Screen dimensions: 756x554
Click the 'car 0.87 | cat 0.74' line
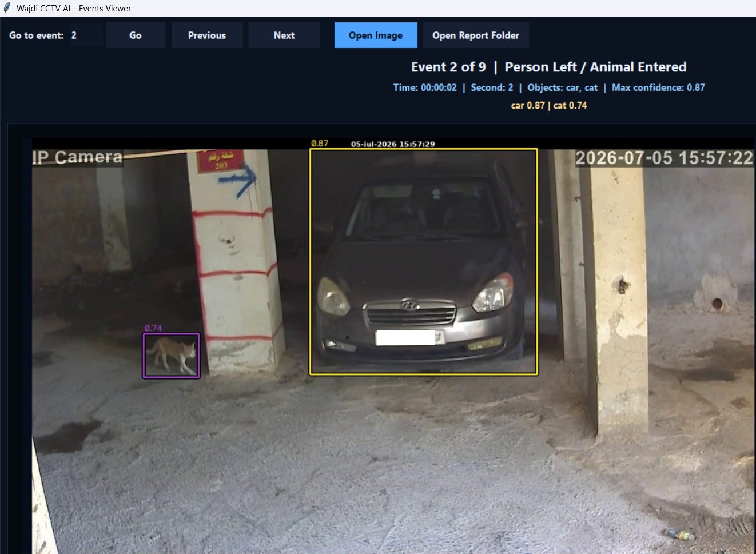pos(549,105)
